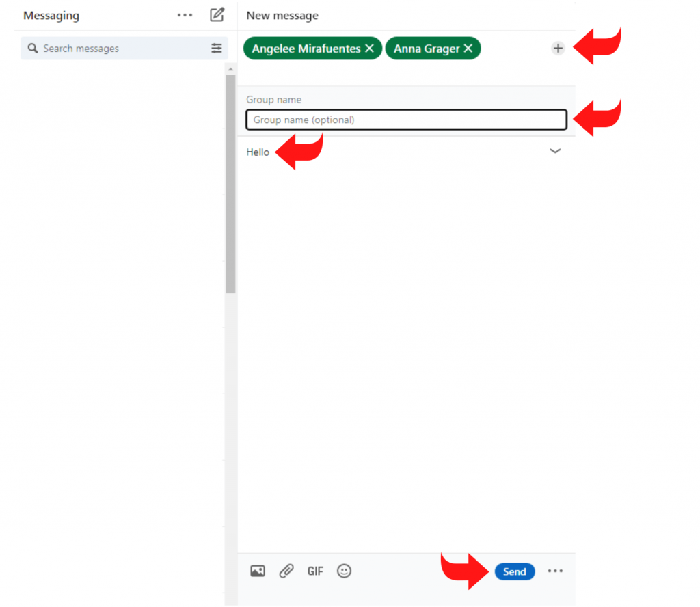Insert an emoji into the message

344,571
